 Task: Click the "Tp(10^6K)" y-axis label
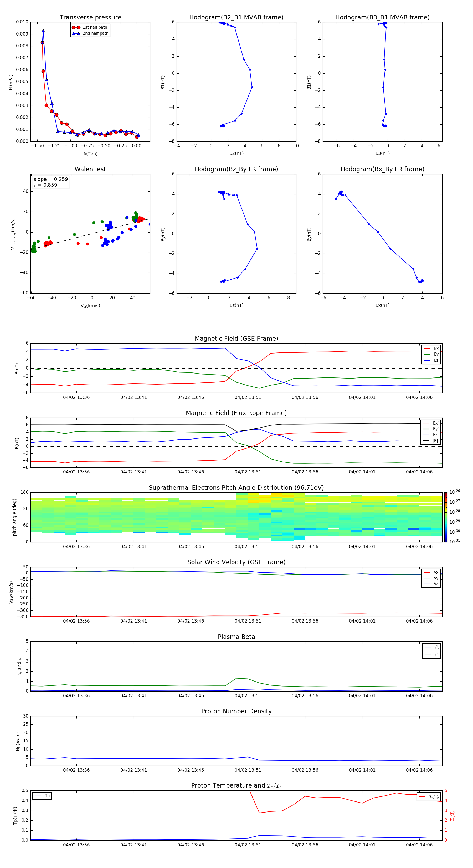15,815
